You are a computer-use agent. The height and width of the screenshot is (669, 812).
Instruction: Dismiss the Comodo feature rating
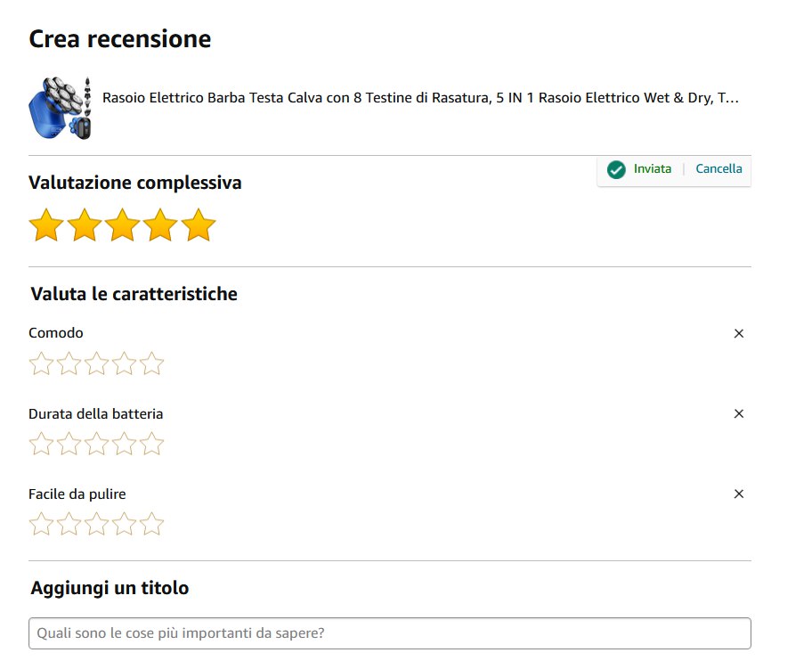[x=738, y=333]
